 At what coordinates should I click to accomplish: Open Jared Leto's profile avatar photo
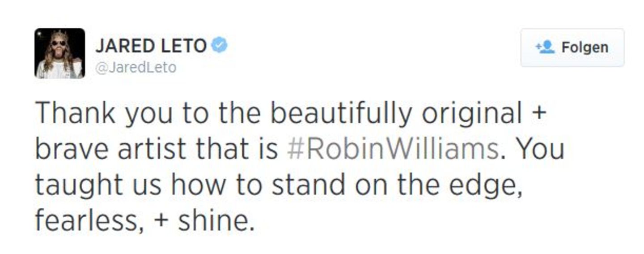coord(59,53)
